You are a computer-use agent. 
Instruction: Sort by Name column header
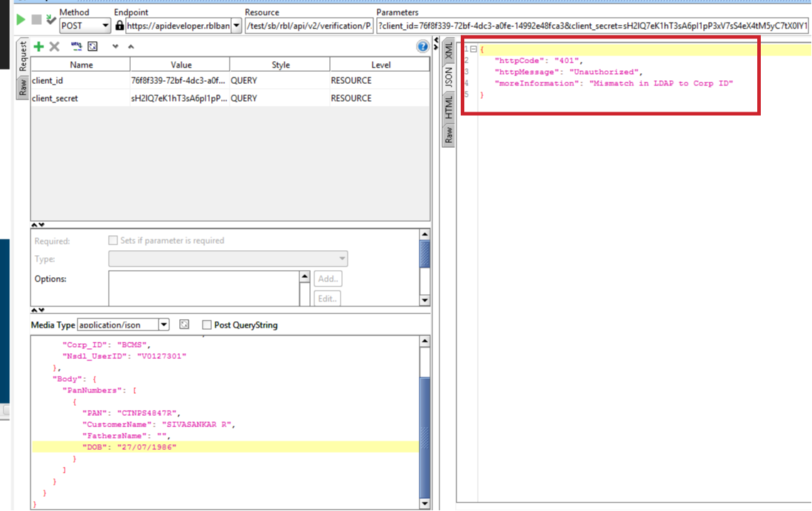click(81, 65)
